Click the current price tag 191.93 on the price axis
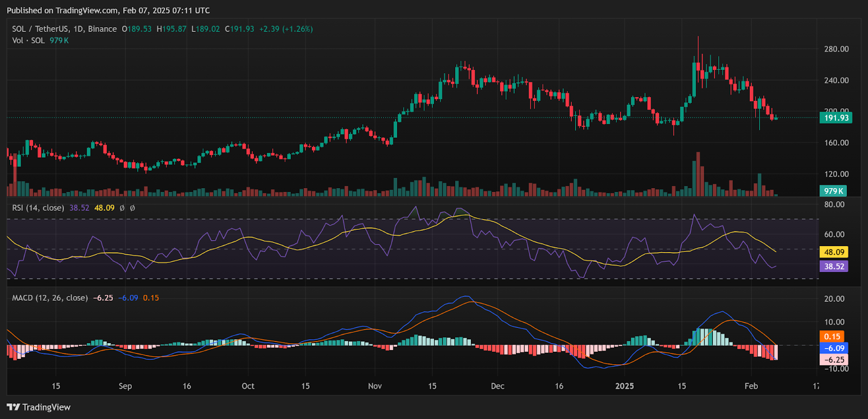Screen dimensions: 868x419 coord(836,118)
